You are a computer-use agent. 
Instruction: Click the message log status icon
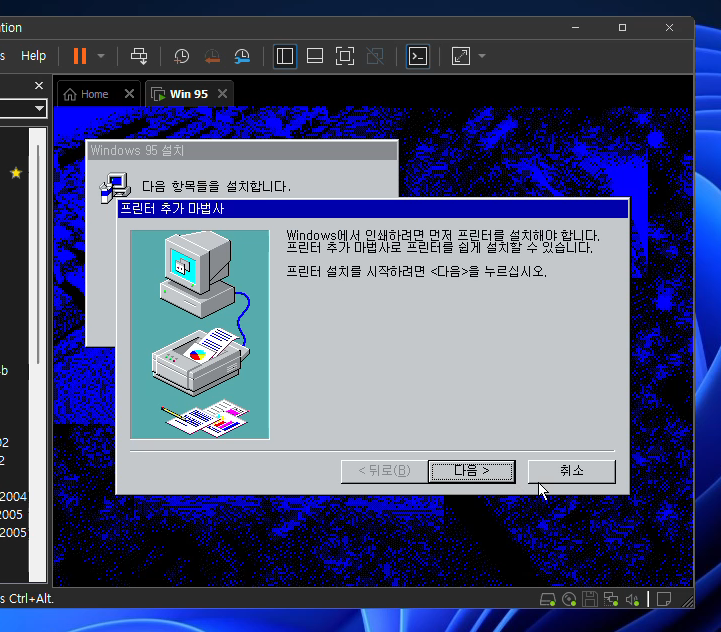point(664,599)
